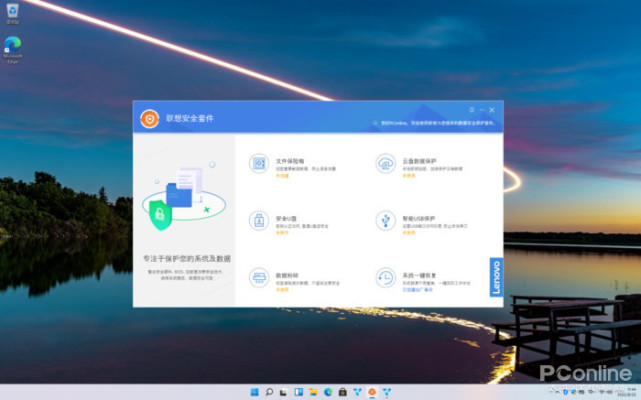This screenshot has height=400, width=641.
Task: Open File Explorer from the taskbar
Action: (x=313, y=392)
